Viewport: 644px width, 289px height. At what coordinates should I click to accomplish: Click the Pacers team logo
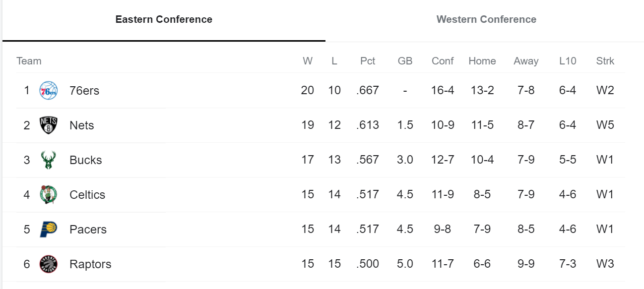tap(49, 230)
